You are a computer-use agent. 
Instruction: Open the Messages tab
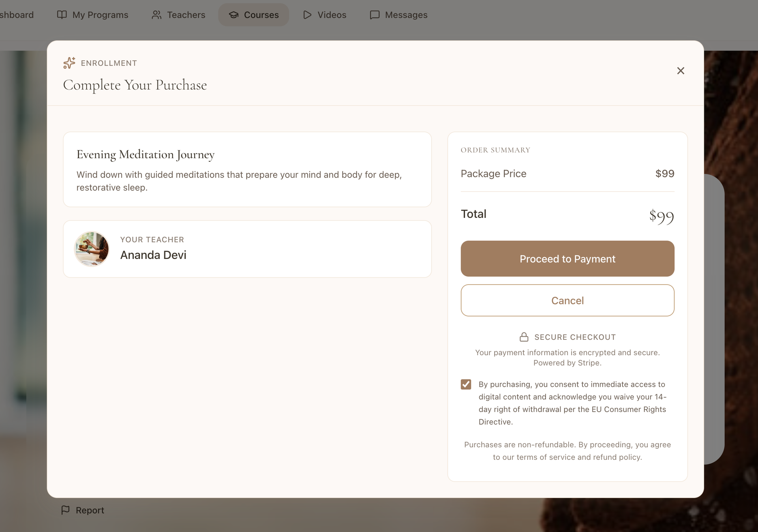[x=406, y=15]
